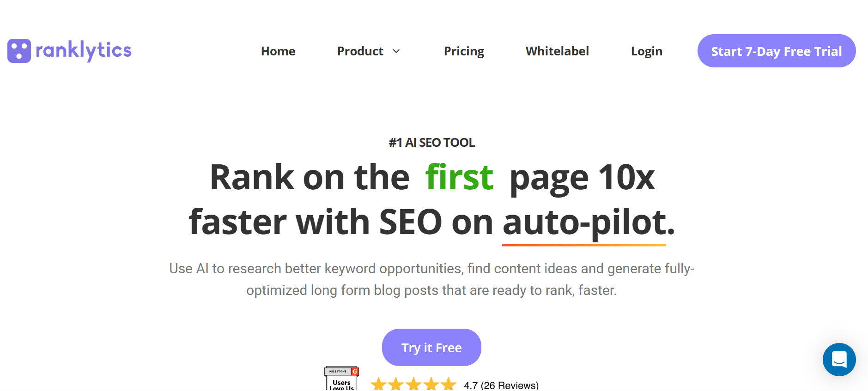Viewport: 868px width, 391px height.
Task: Expand the Product menu chevron arrow
Action: [396, 51]
